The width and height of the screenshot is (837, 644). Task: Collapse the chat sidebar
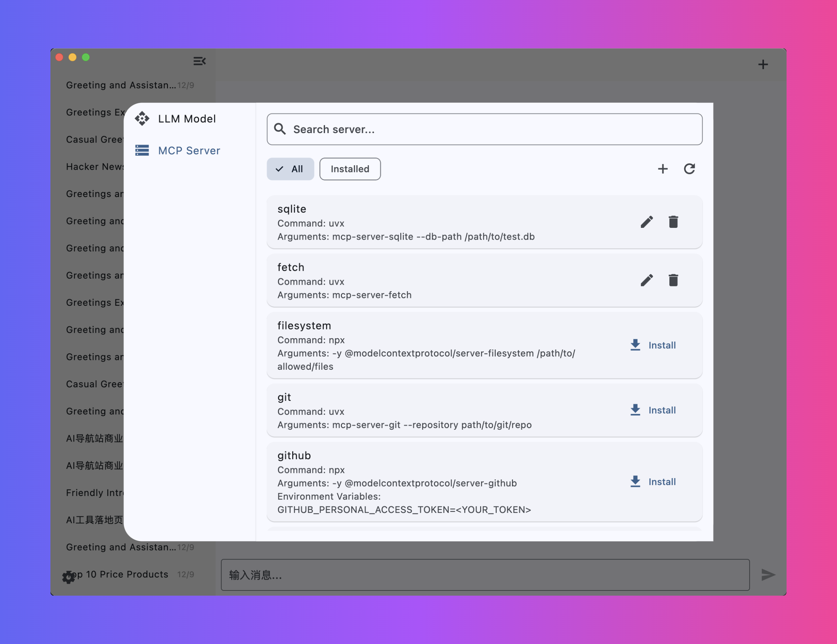[x=199, y=61]
